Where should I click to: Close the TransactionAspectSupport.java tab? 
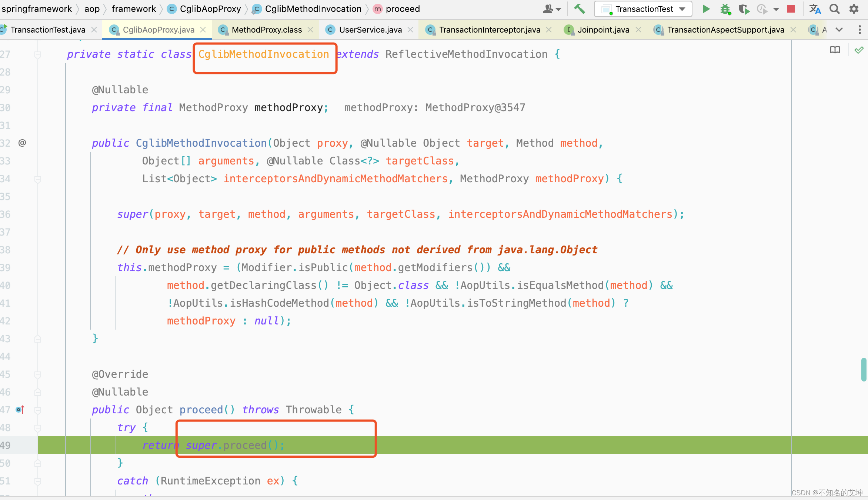tap(793, 30)
